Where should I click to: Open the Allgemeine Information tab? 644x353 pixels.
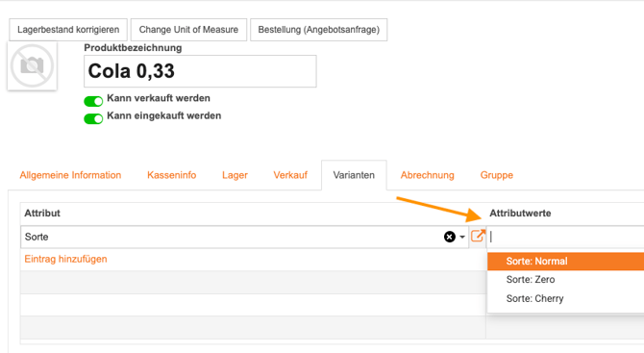[70, 175]
